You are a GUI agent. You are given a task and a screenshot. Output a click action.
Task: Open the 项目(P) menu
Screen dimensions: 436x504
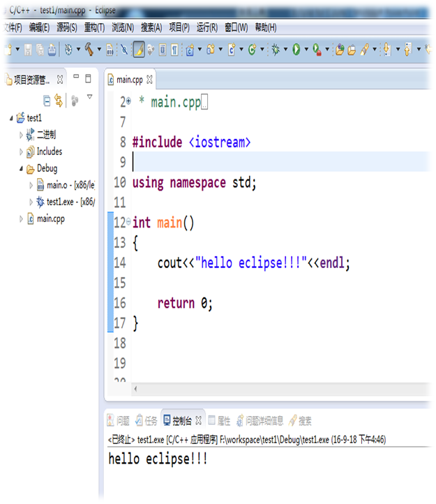tap(179, 27)
